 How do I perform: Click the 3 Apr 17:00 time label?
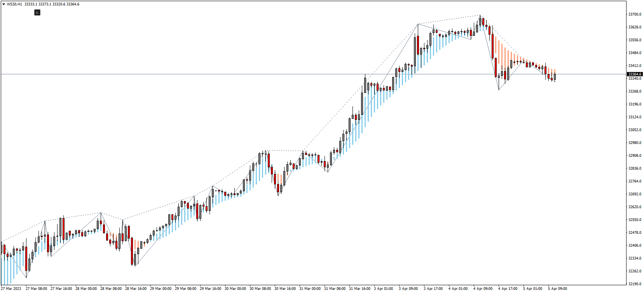pyautogui.click(x=433, y=289)
